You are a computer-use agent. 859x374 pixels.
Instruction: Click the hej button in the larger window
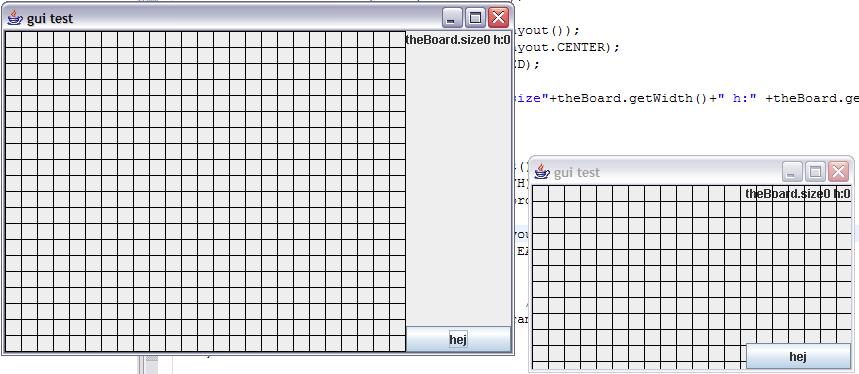click(458, 340)
